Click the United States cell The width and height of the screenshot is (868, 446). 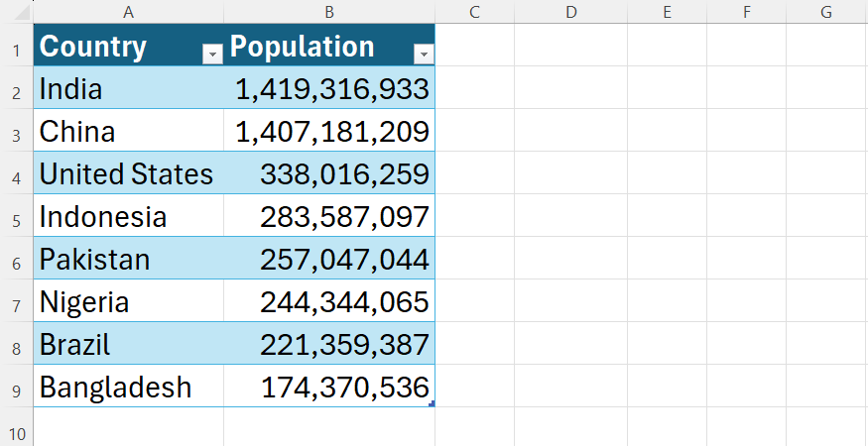(128, 172)
